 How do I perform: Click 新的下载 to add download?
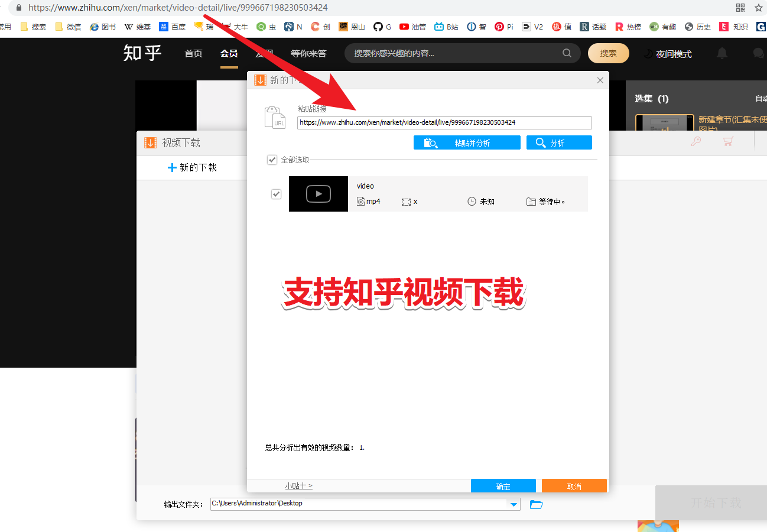click(192, 167)
